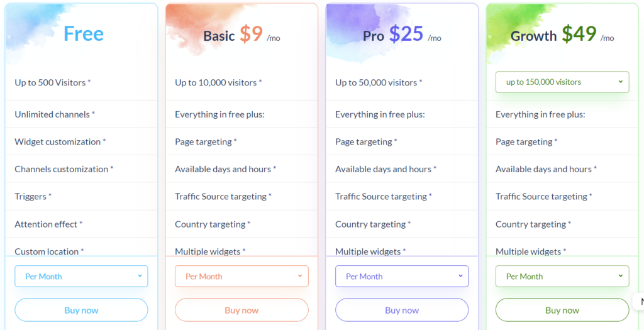Screen dimensions: 644x330
Task: Click the Pro $25 price heading
Action: pyautogui.click(x=402, y=35)
